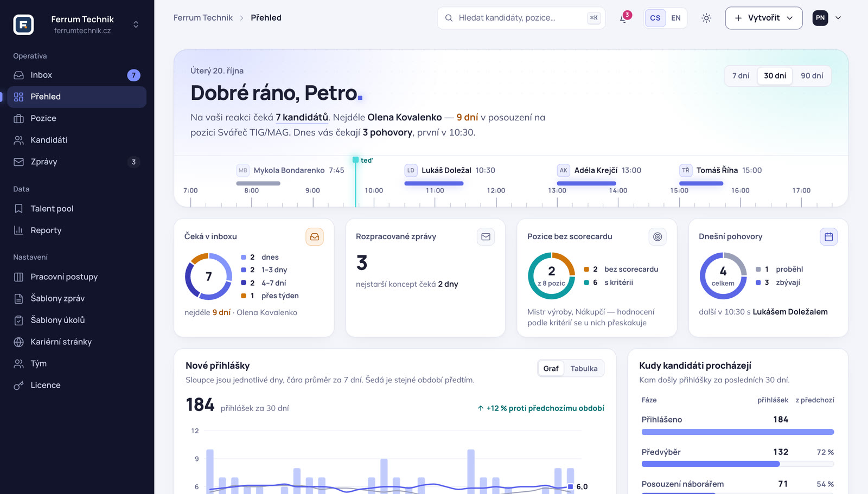
Task: Click the Tomáš Říha interview bar
Action: (701, 183)
